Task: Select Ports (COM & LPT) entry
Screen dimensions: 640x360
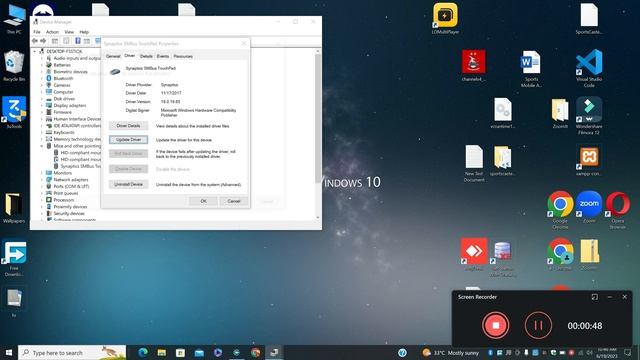Action: pyautogui.click(x=71, y=187)
